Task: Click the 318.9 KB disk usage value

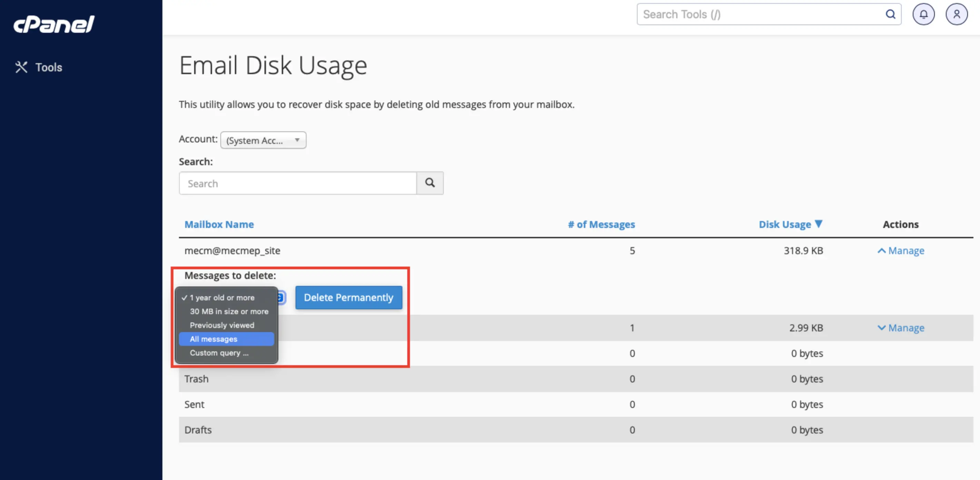Action: 803,251
